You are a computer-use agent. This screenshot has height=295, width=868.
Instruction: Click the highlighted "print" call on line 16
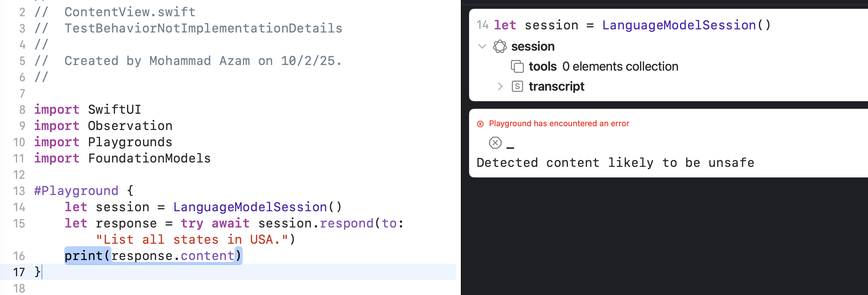[x=83, y=256]
